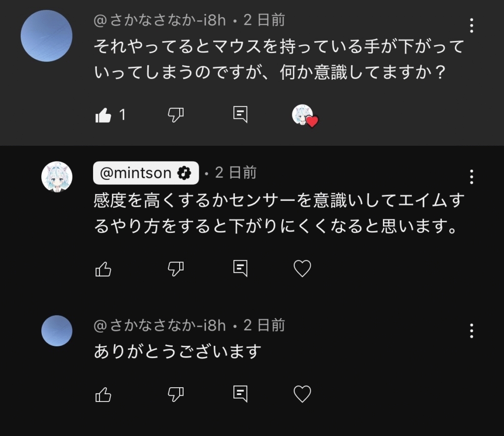This screenshot has height=436, width=504.
Task: Reply to the @mintson comment
Action: pos(240,268)
